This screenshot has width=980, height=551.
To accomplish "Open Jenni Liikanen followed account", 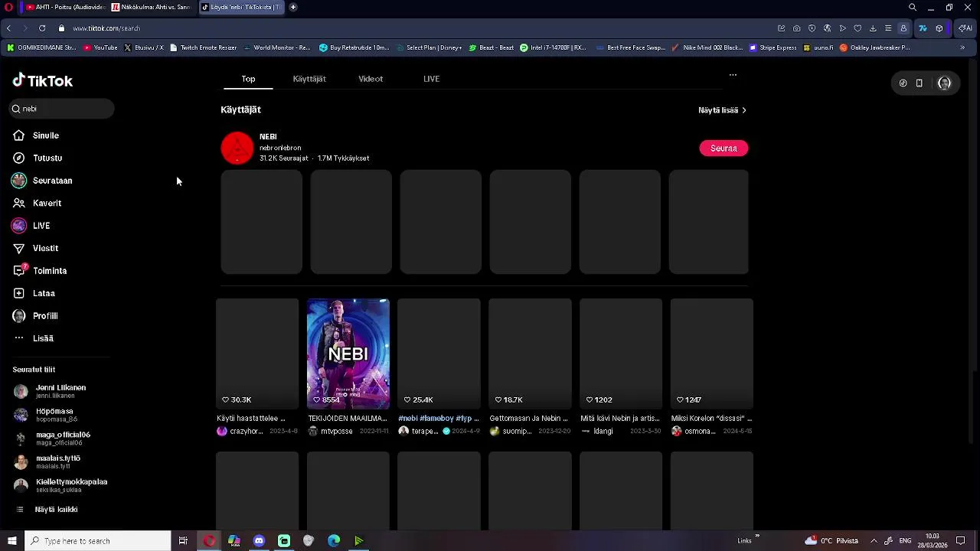I will (51, 391).
